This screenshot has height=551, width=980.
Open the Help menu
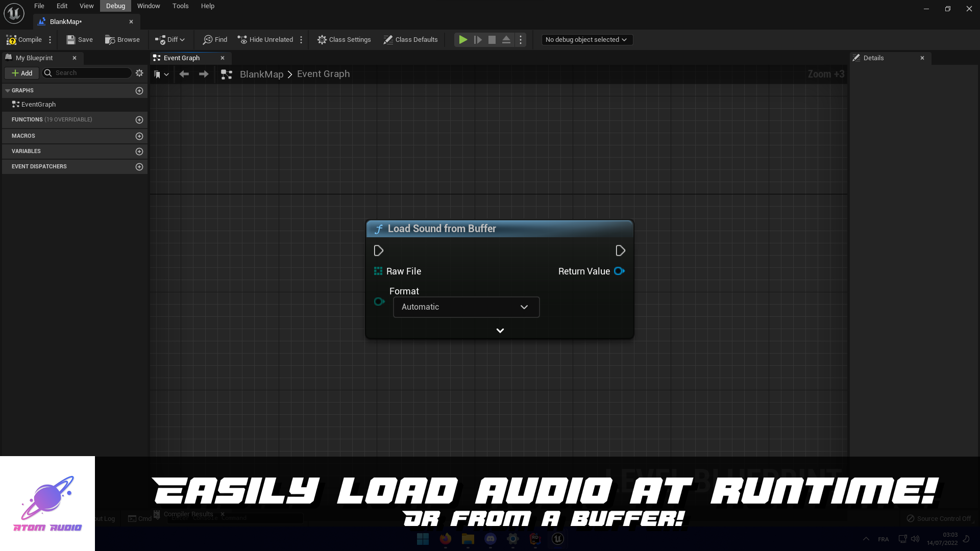click(x=208, y=6)
